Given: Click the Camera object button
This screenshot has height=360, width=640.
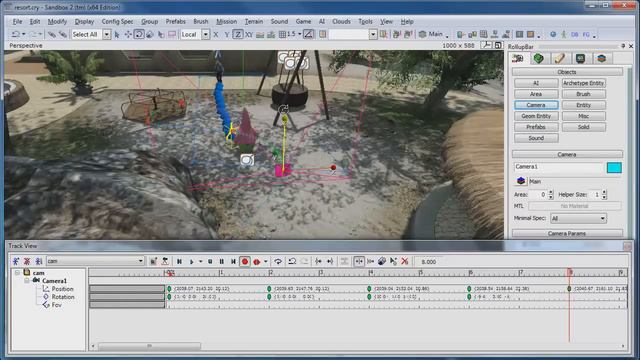Looking at the screenshot, I should coord(536,105).
